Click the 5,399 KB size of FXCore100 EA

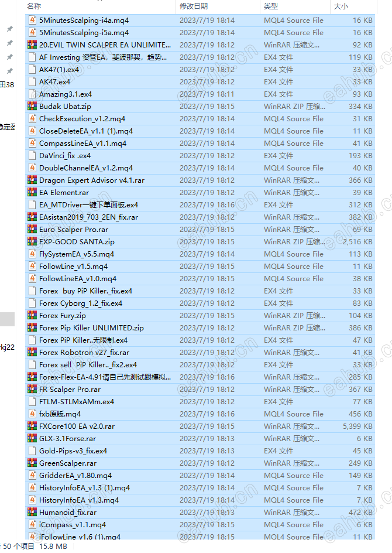point(357,426)
